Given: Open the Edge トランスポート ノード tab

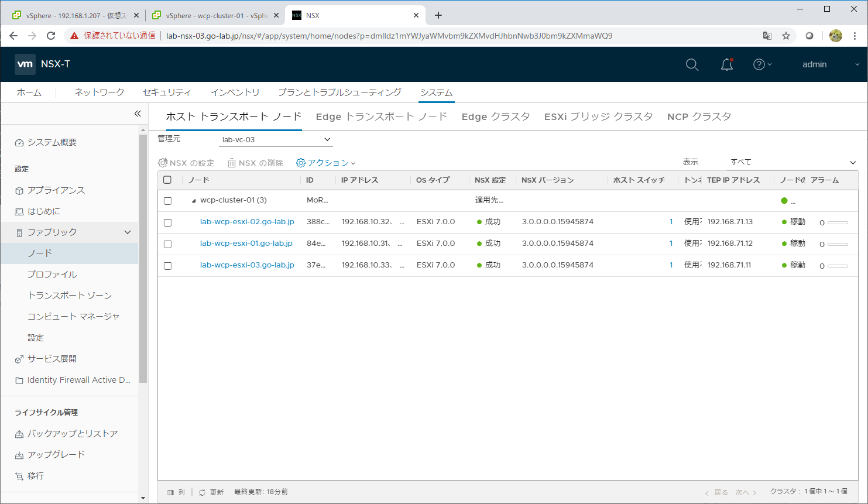Looking at the screenshot, I should click(382, 116).
